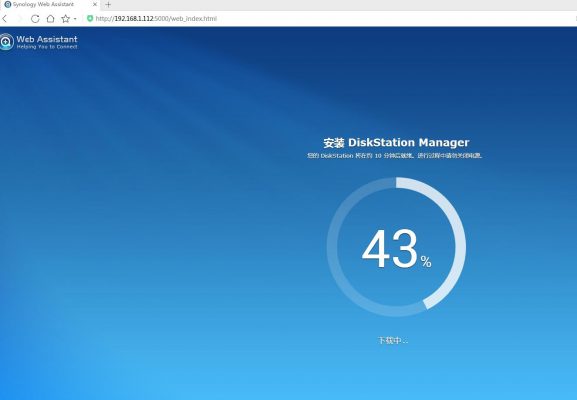Click the Web Assistant title text
Image resolution: width=577 pixels, height=400 pixels.
pyautogui.click(x=47, y=39)
